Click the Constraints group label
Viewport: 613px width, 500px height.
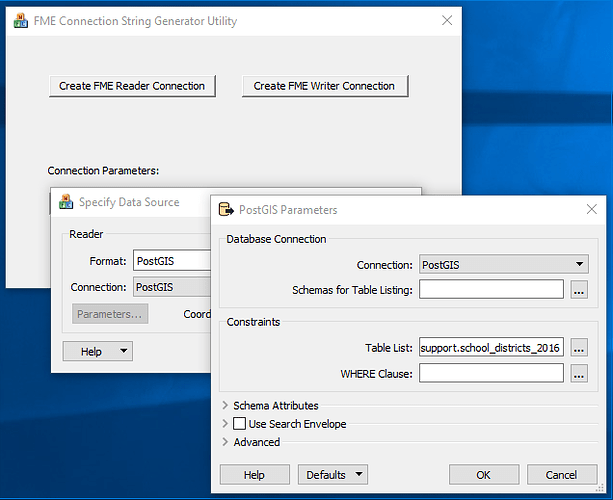coord(253,322)
